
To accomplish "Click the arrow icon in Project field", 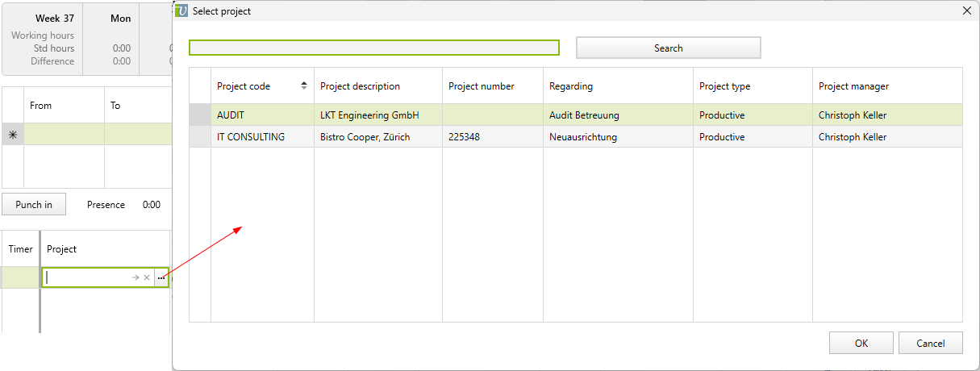I will tap(136, 277).
